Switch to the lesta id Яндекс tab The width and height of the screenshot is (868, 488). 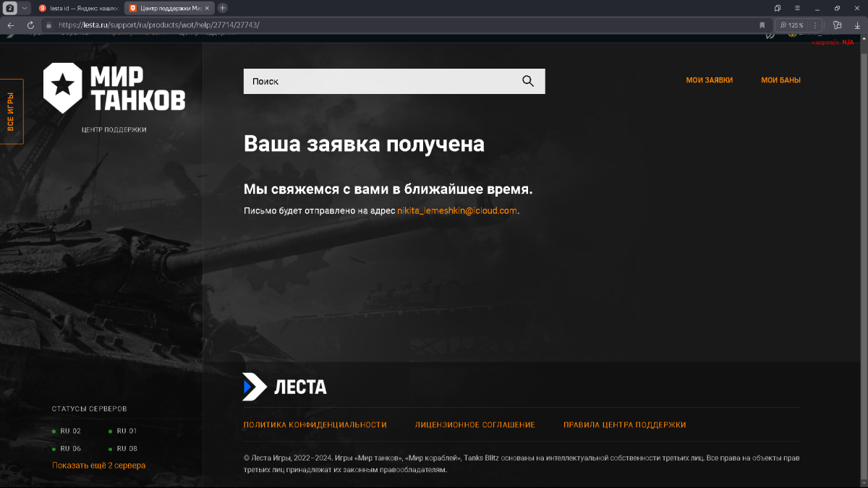[x=79, y=8]
